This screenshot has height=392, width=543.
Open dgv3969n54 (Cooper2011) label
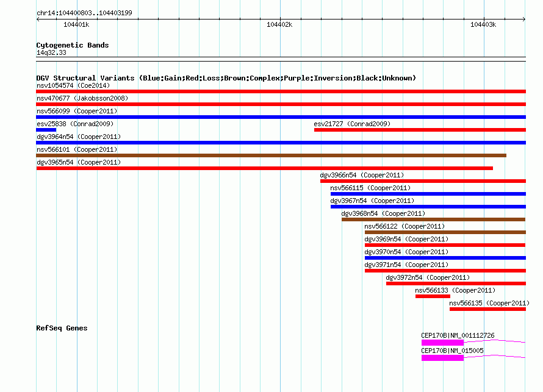pyautogui.click(x=406, y=239)
